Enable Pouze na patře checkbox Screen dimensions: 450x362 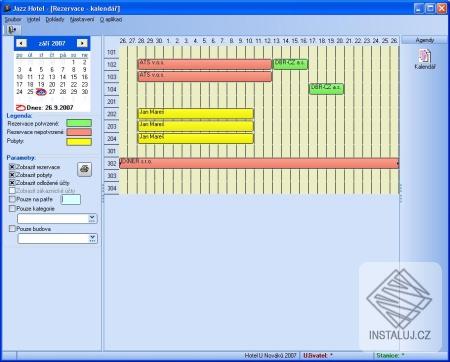[12, 199]
